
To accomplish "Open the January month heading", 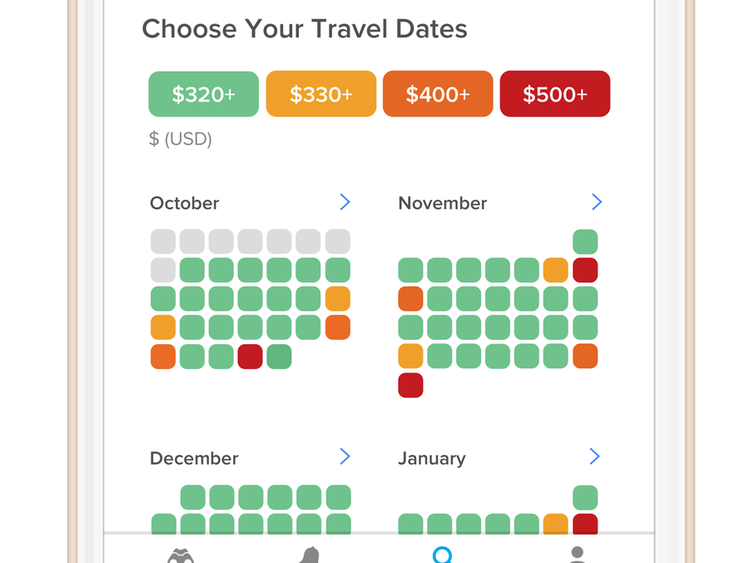I will [432, 459].
